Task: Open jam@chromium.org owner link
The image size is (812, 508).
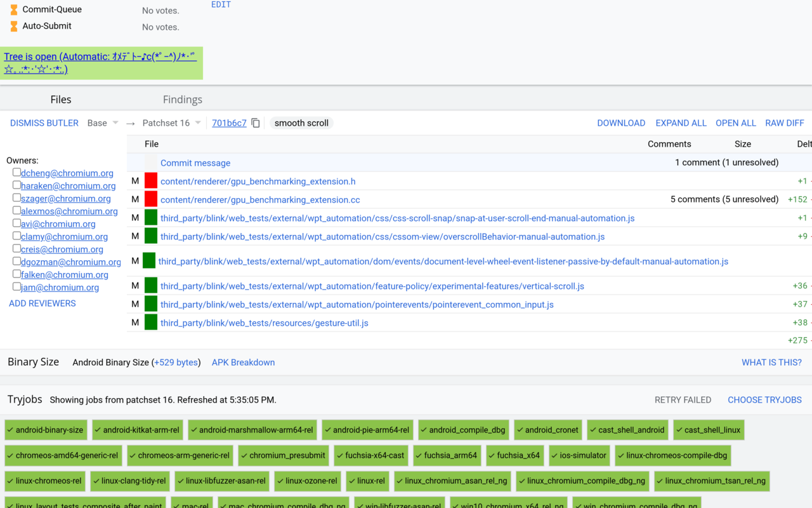Action: click(x=60, y=288)
